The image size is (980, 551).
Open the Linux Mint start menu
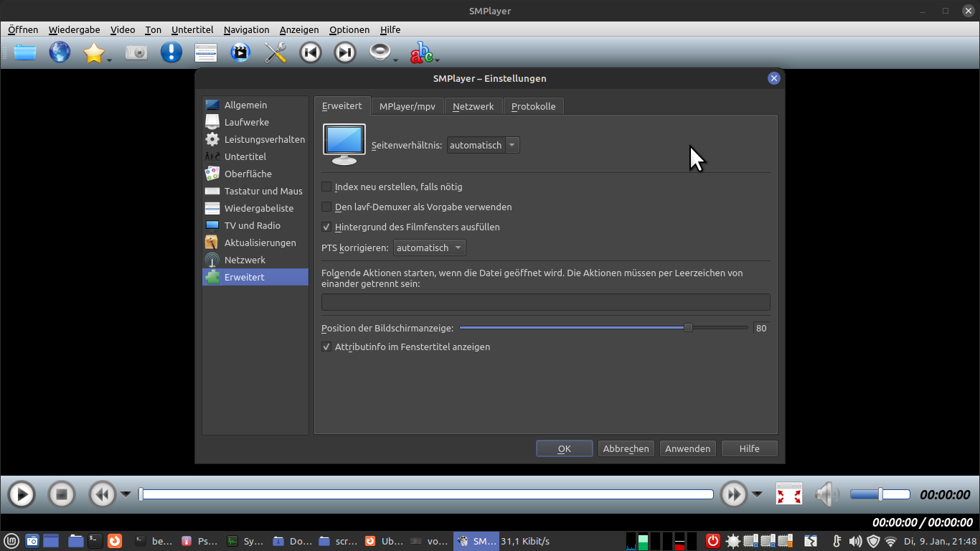click(11, 541)
